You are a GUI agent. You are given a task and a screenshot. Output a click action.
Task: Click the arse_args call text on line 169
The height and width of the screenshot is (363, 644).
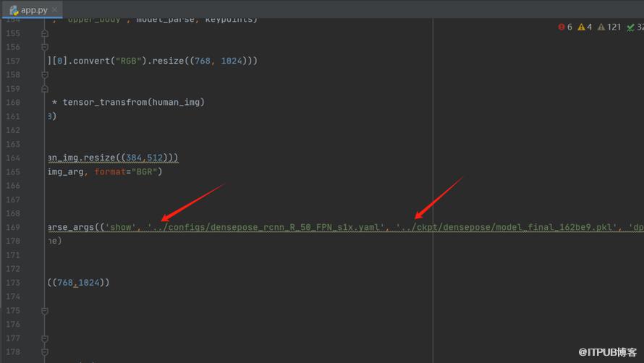tap(71, 227)
